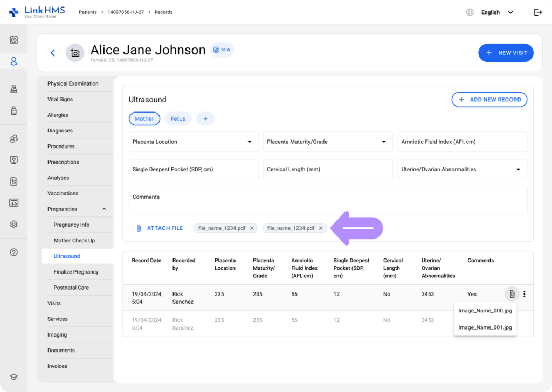The width and height of the screenshot is (552, 392).
Task: Select Mother Check Up in side menu
Action: coord(74,241)
